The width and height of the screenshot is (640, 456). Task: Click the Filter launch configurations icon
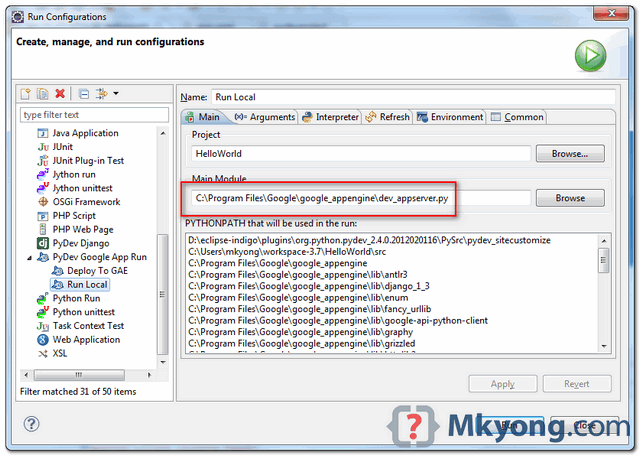tap(101, 94)
